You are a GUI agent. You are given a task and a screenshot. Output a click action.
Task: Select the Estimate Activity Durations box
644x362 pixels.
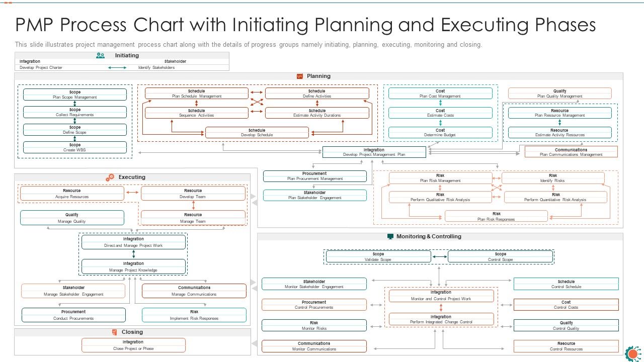(317, 113)
